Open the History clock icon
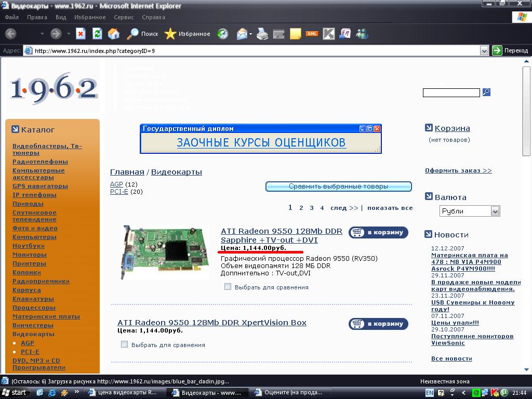 222,34
